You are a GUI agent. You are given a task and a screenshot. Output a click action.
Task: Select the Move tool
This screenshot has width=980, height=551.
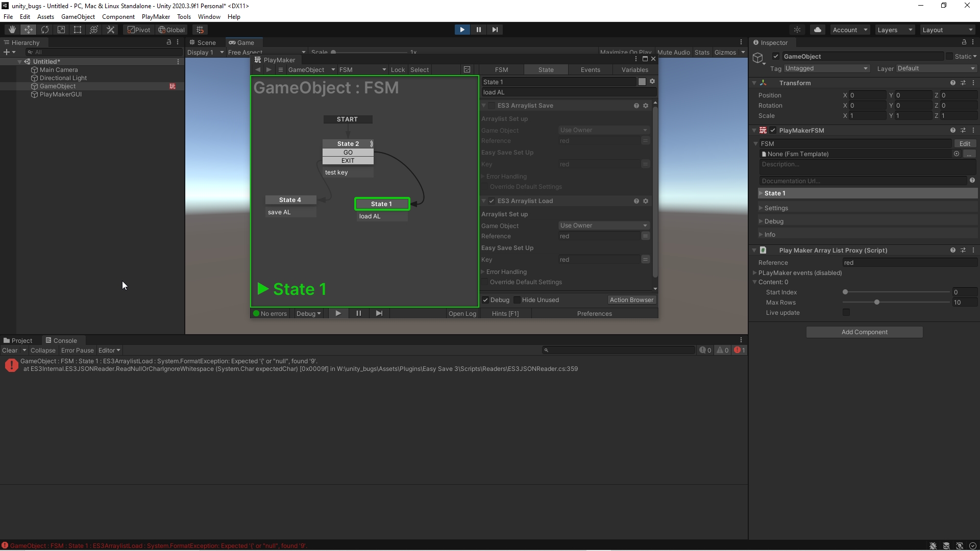(28, 30)
